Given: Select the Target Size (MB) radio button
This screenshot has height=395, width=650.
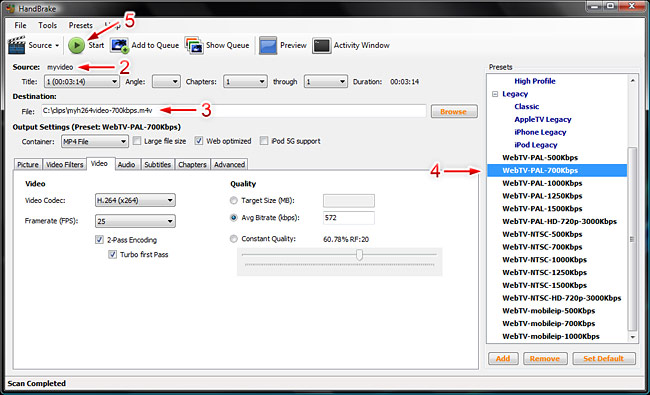Looking at the screenshot, I should click(x=234, y=201).
